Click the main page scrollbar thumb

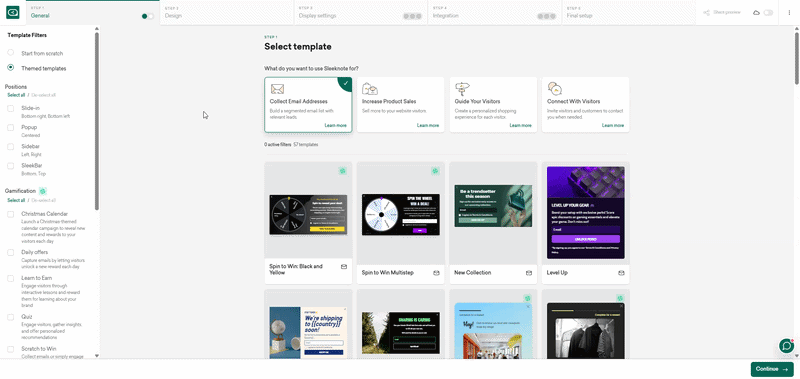[x=796, y=58]
